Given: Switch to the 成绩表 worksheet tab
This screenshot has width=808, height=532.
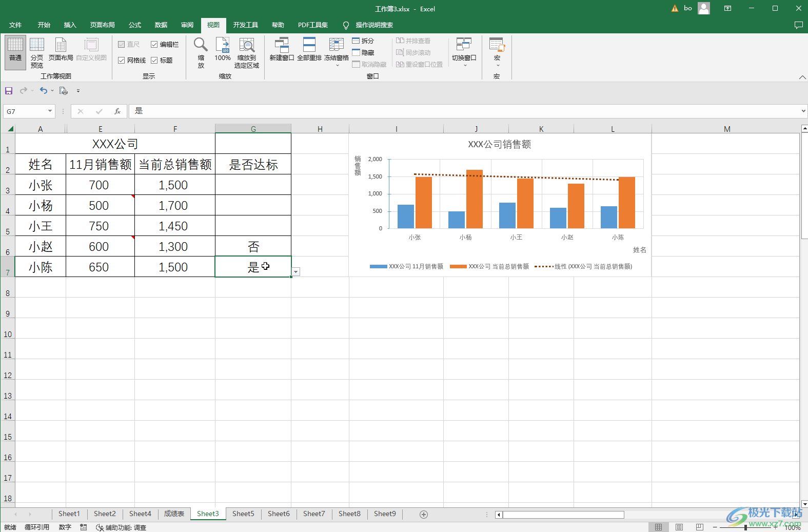Looking at the screenshot, I should (x=174, y=514).
